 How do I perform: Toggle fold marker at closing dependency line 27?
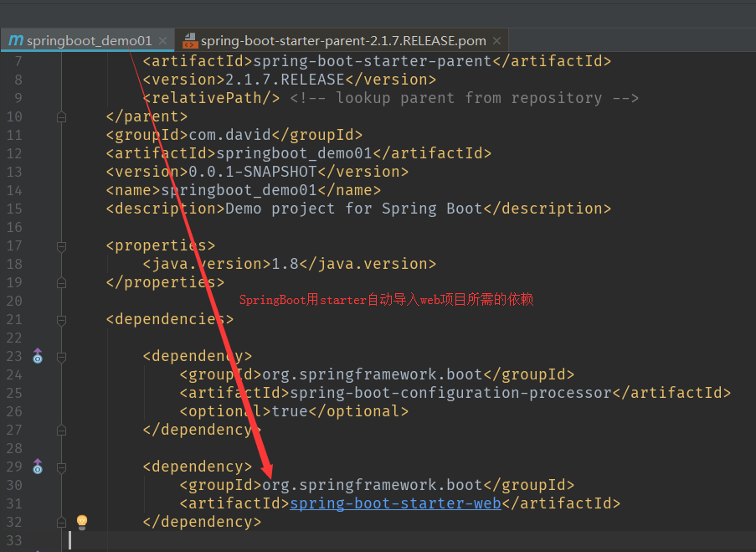tap(61, 430)
